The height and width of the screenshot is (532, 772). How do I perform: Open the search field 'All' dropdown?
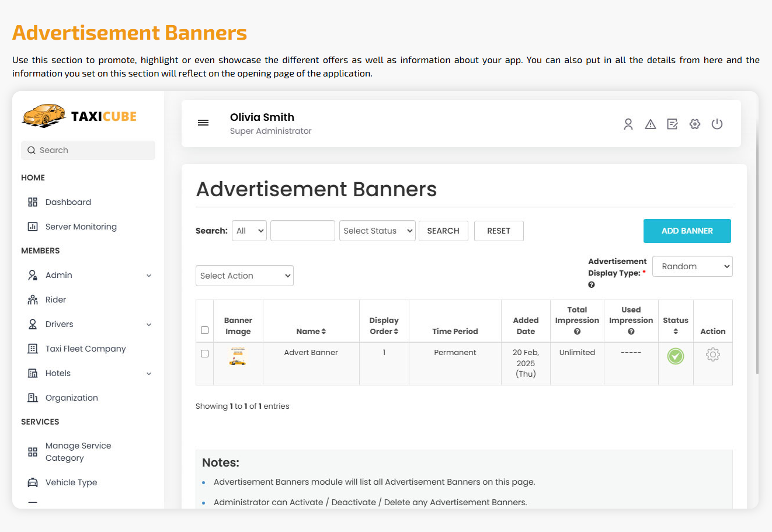[x=249, y=231]
